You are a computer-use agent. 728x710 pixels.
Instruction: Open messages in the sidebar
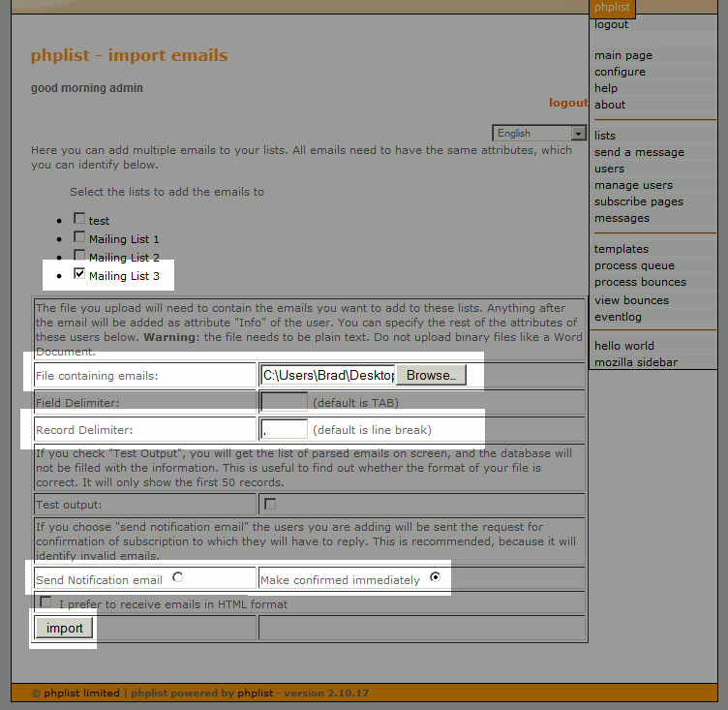tap(622, 218)
